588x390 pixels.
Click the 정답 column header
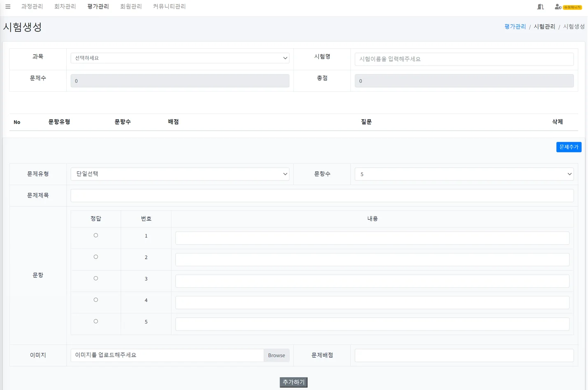(x=96, y=219)
